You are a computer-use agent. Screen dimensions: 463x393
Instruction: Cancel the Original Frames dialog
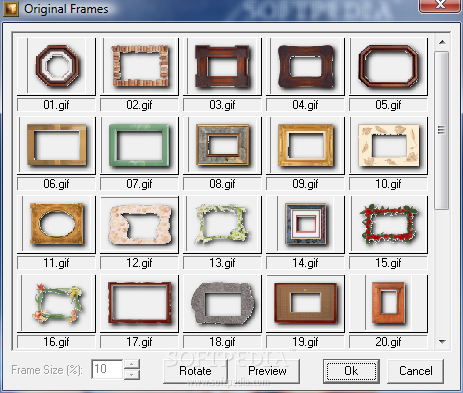[416, 371]
